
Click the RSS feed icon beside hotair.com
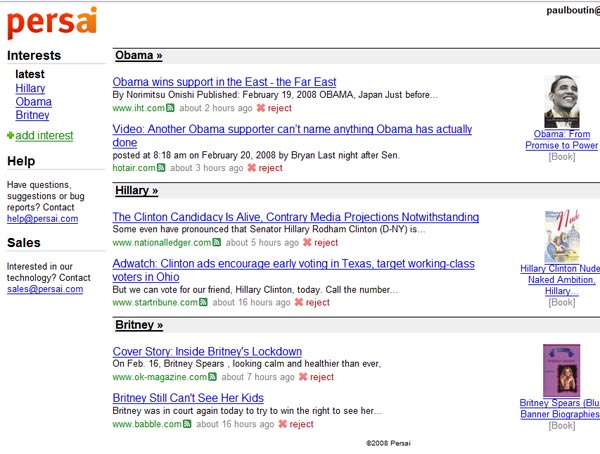[161, 168]
